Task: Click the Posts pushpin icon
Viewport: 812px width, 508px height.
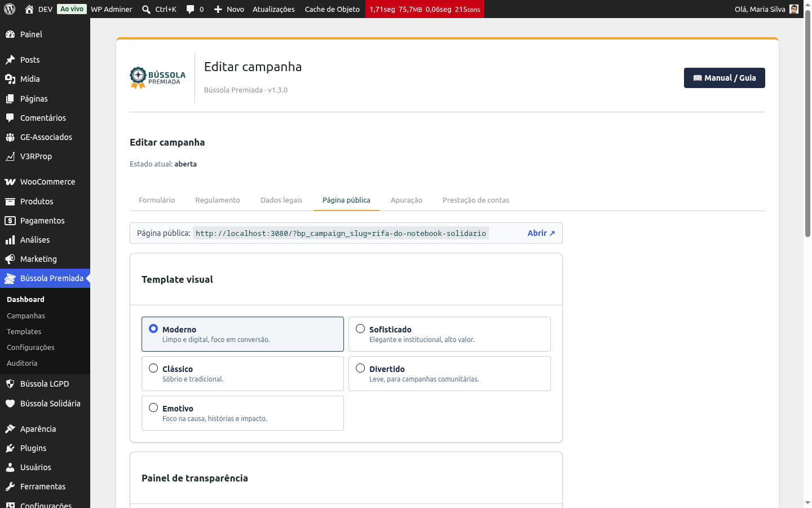Action: (10, 60)
